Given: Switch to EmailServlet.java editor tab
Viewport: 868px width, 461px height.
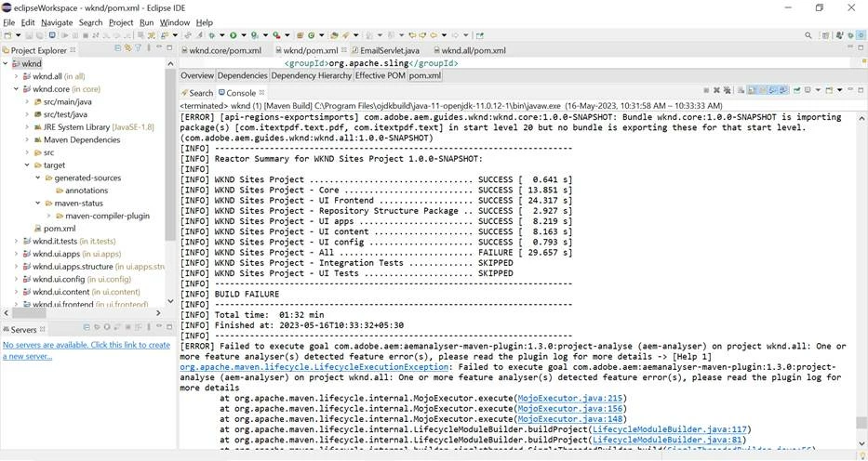Looking at the screenshot, I should (x=386, y=50).
